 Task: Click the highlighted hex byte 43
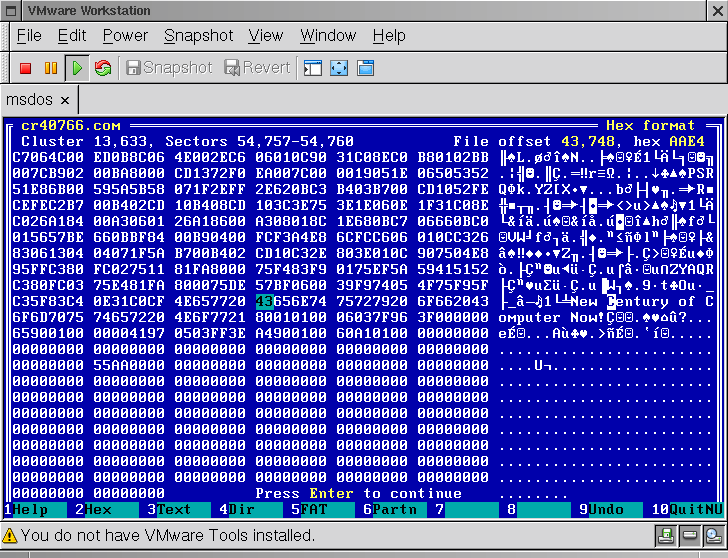(264, 301)
